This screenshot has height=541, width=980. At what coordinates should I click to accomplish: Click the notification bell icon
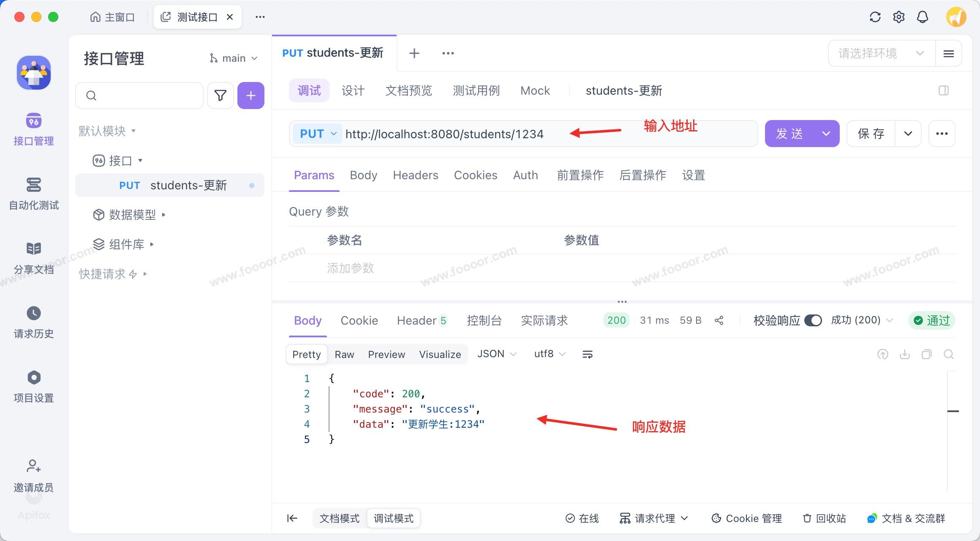click(922, 17)
